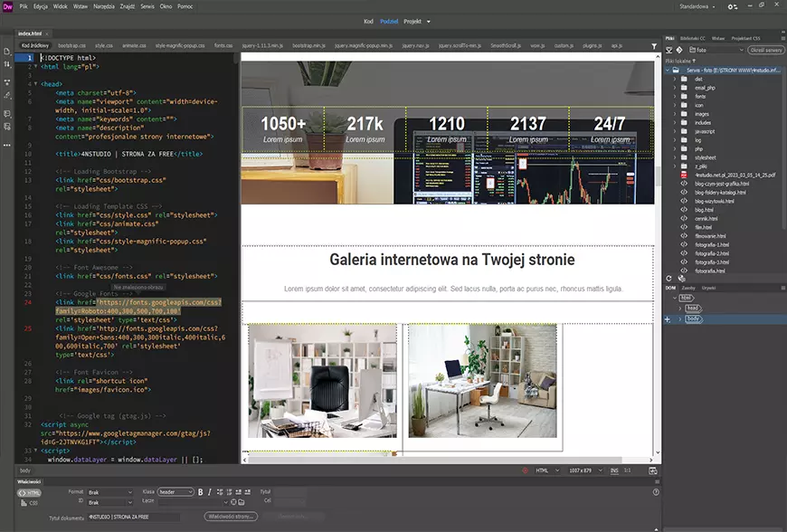The height and width of the screenshot is (532, 787).
Task: Click the help icon in Properties panel
Action: click(656, 492)
